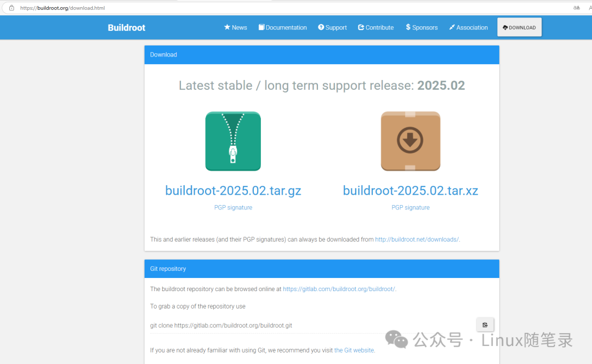Click the book icon beside Documentation
The height and width of the screenshot is (364, 592).
pyautogui.click(x=261, y=27)
